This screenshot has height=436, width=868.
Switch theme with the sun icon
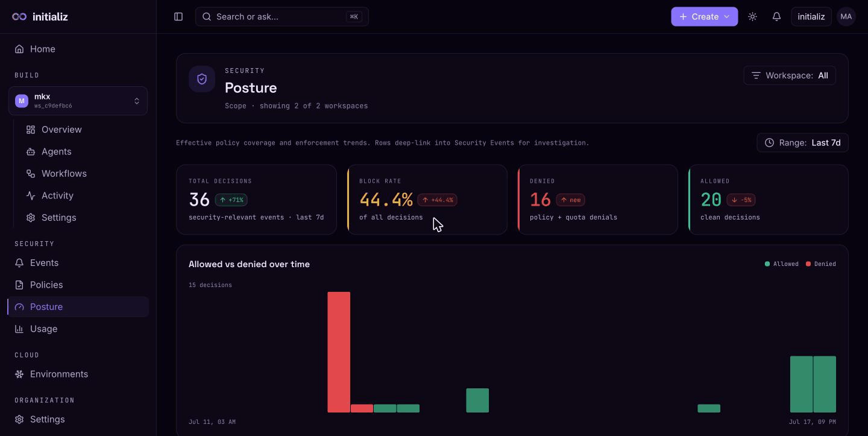[x=752, y=17]
